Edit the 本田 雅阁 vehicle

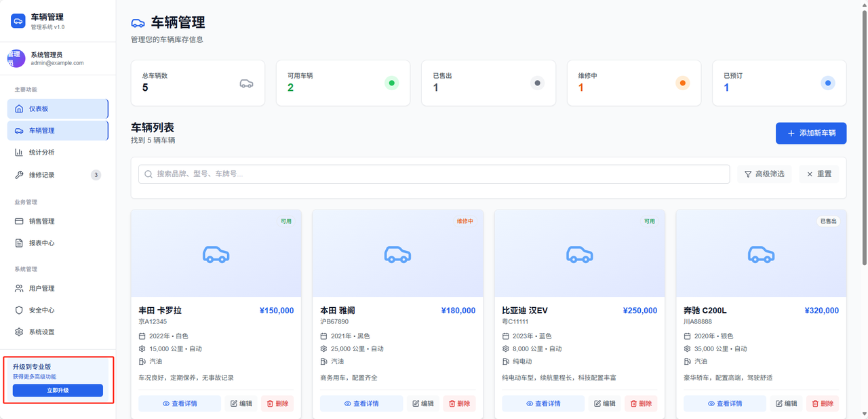pyautogui.click(x=423, y=403)
